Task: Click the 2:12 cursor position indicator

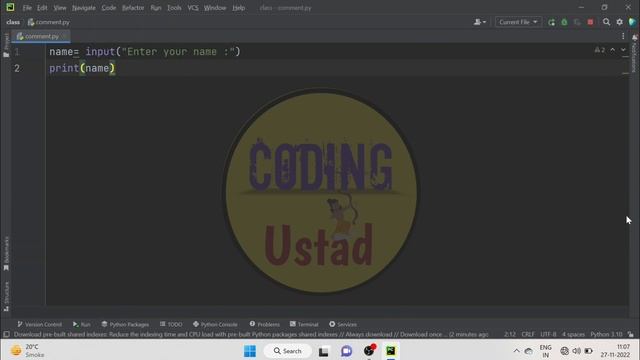Action: point(510,334)
